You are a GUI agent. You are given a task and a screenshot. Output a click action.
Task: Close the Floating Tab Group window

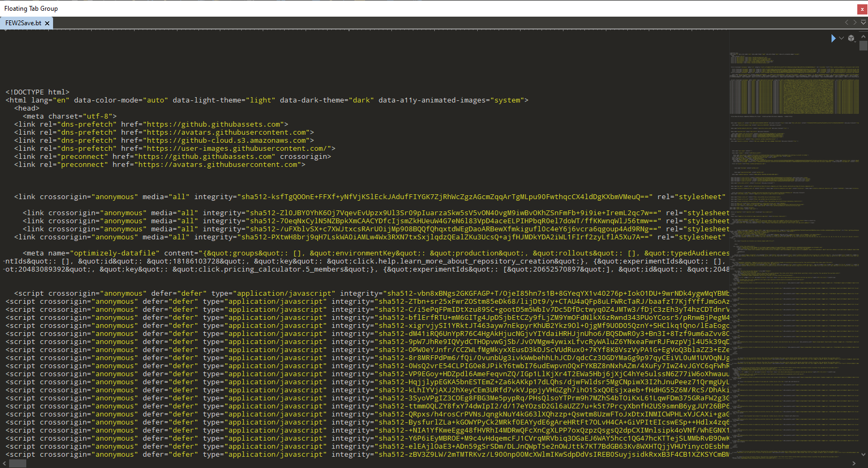[863, 9]
